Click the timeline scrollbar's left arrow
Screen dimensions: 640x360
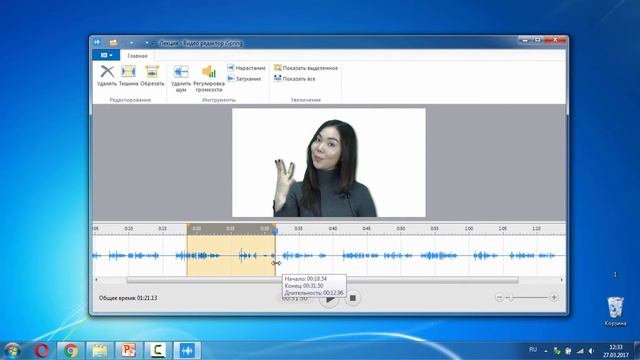(x=96, y=280)
